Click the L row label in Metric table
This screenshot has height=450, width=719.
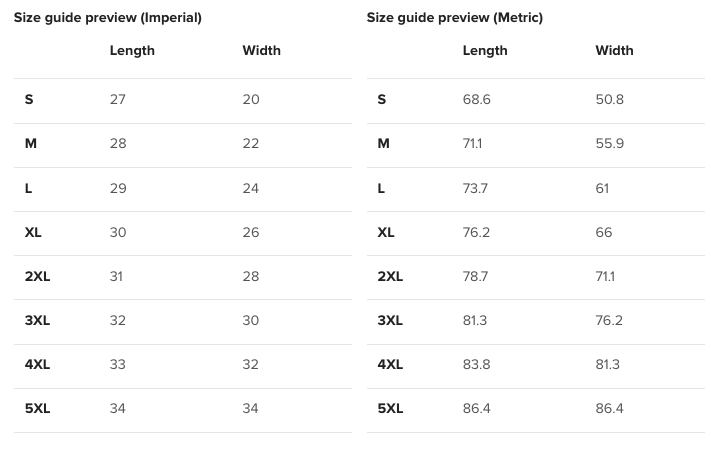click(381, 188)
